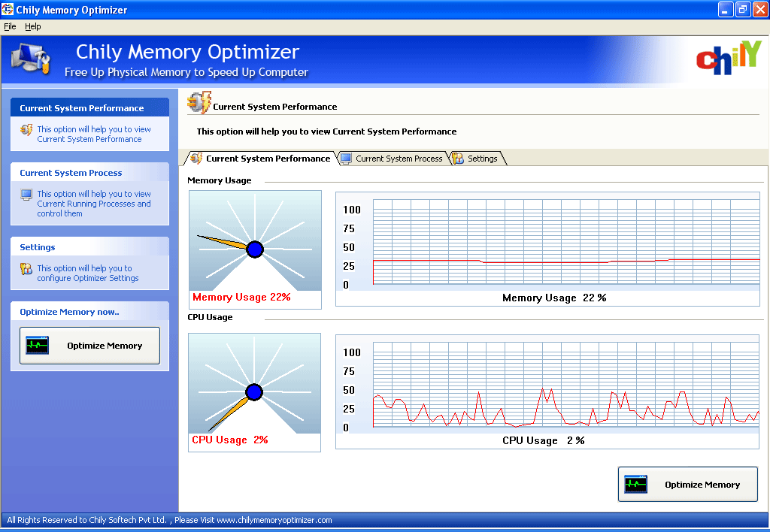Click the Current System Performance heading icon above the tabs

(199, 102)
